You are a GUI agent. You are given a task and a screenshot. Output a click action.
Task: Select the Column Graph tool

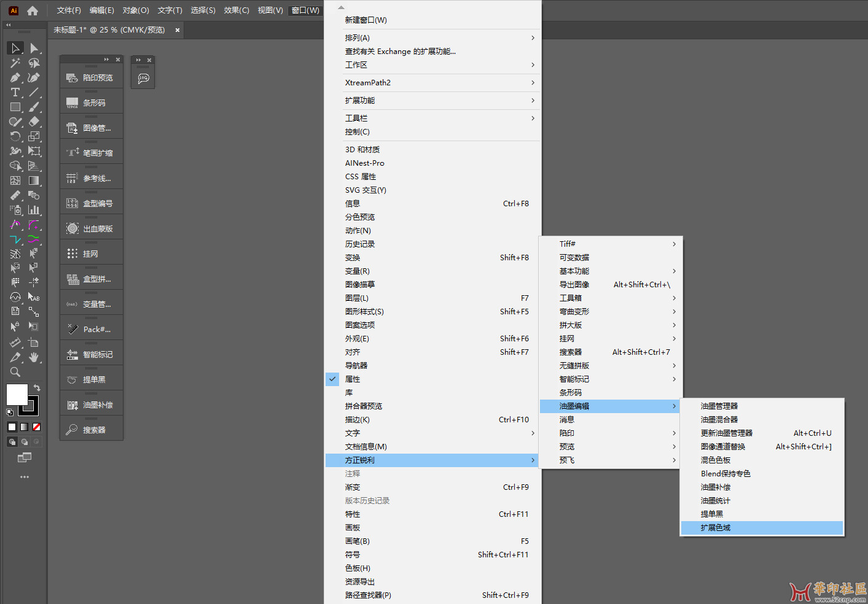34,210
